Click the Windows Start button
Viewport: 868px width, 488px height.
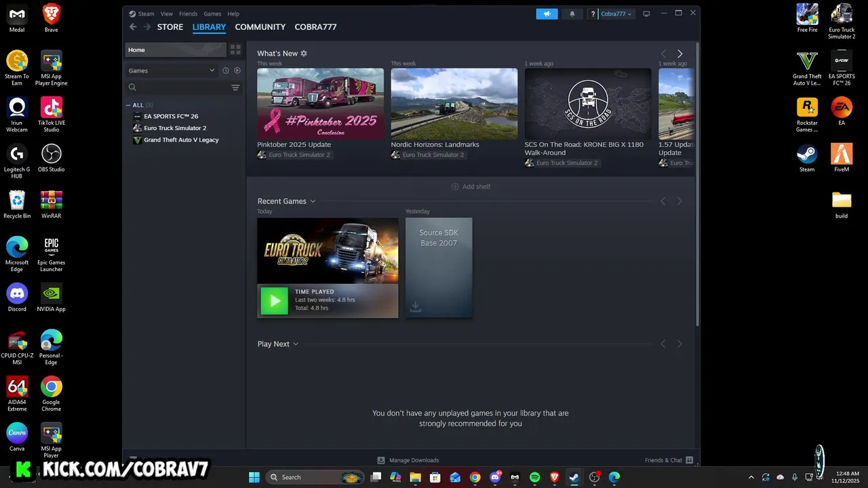[x=254, y=477]
